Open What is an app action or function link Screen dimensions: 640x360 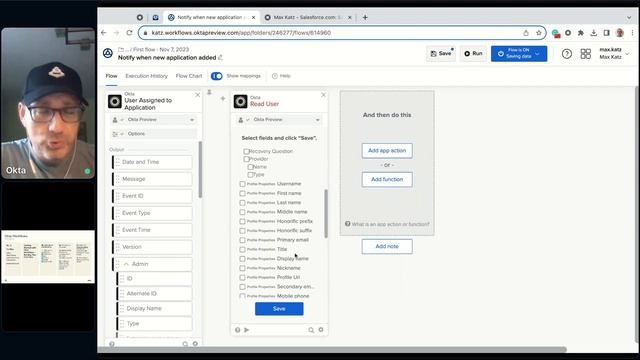(x=387, y=224)
